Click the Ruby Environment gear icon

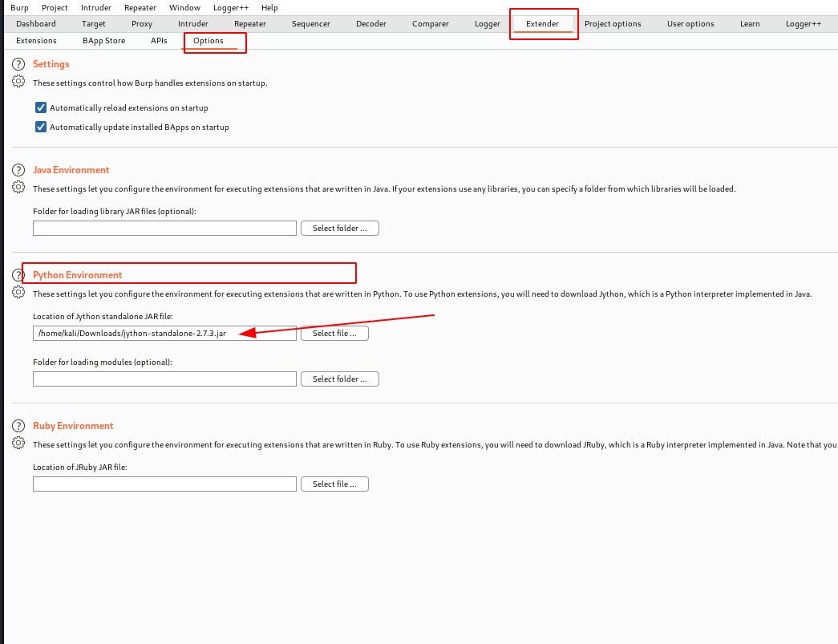[18, 443]
